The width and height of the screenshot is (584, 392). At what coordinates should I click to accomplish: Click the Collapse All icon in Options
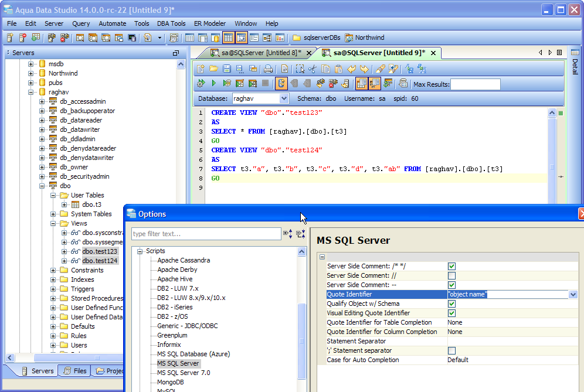[301, 233]
